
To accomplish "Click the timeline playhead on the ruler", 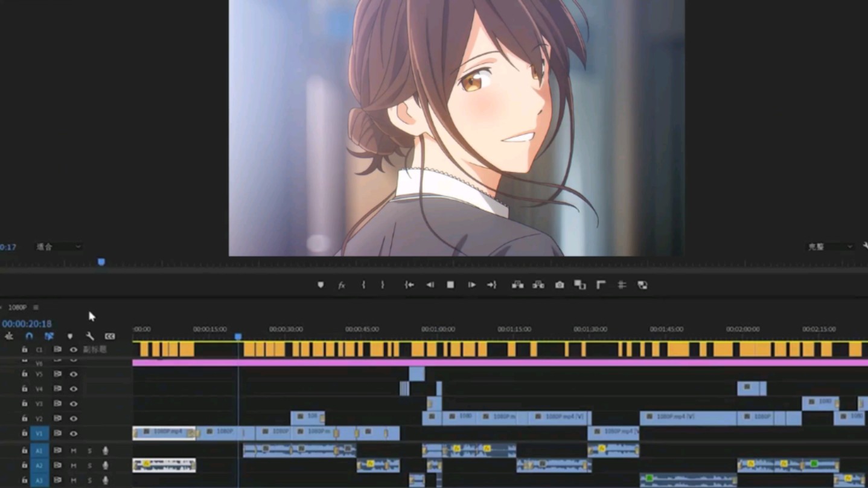I will [238, 337].
